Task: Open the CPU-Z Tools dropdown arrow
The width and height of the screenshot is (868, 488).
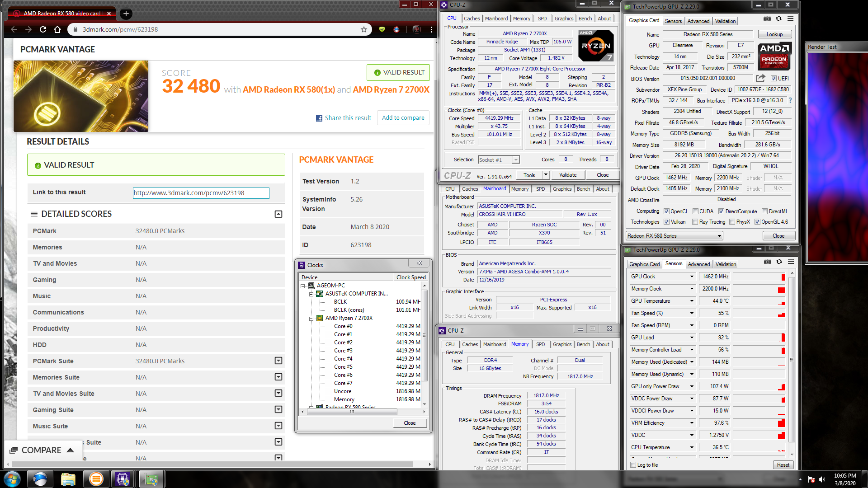Action: tap(546, 175)
